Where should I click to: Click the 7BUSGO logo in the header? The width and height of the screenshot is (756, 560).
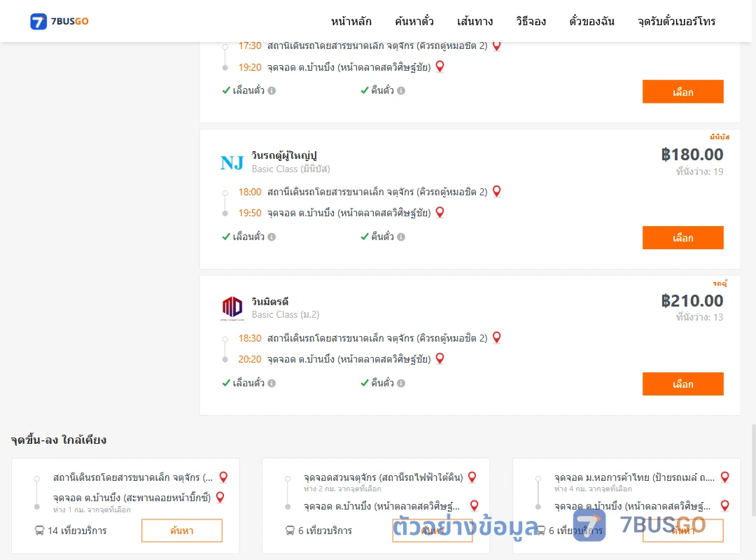point(59,21)
